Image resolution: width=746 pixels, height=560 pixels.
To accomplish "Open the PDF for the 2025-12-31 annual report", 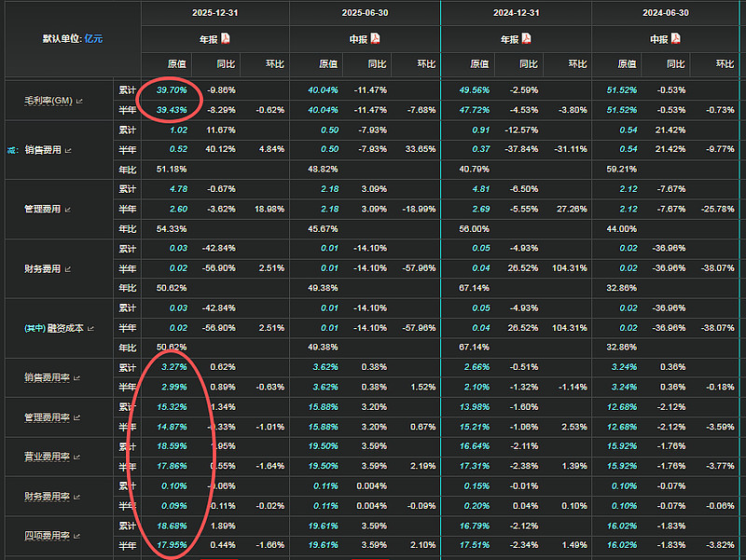I will 226,38.
